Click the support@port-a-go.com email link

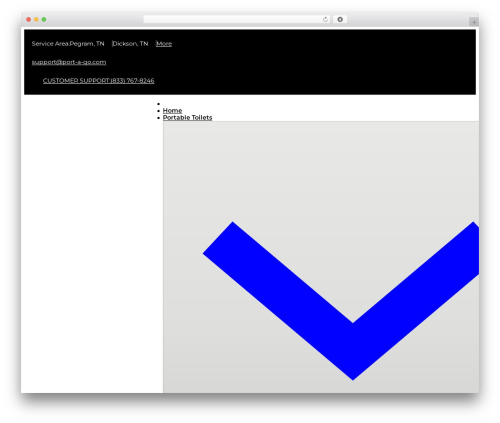click(x=69, y=62)
